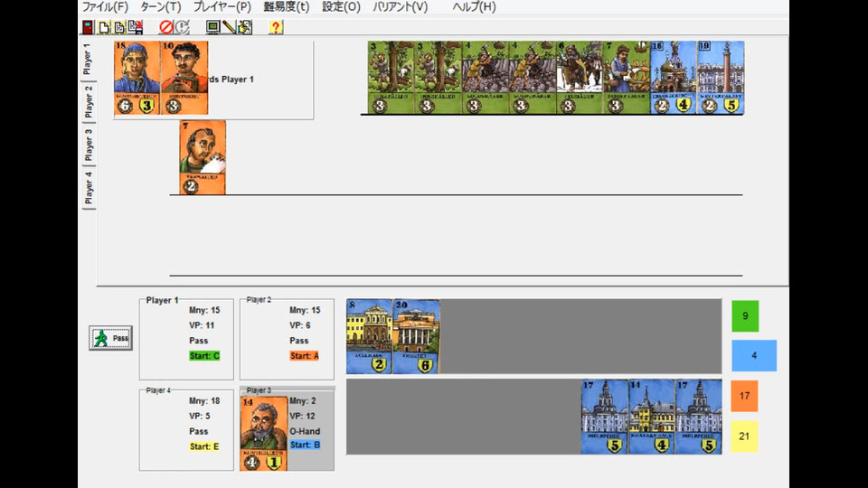Click Player 3's blue 'Start: B' label
This screenshot has width=868, height=488.
tap(305, 445)
